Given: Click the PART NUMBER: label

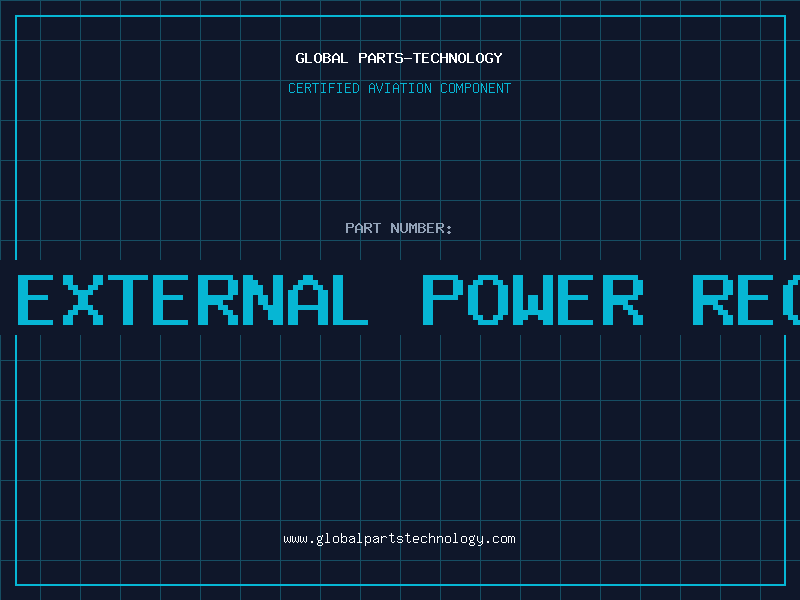Looking at the screenshot, I should (x=399, y=228).
